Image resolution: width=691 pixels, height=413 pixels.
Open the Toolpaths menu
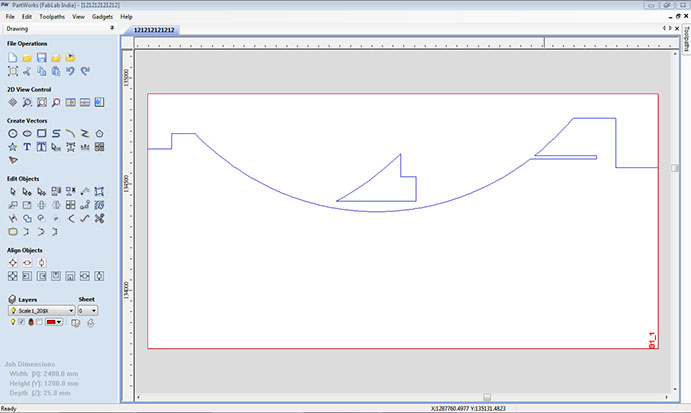[x=52, y=16]
